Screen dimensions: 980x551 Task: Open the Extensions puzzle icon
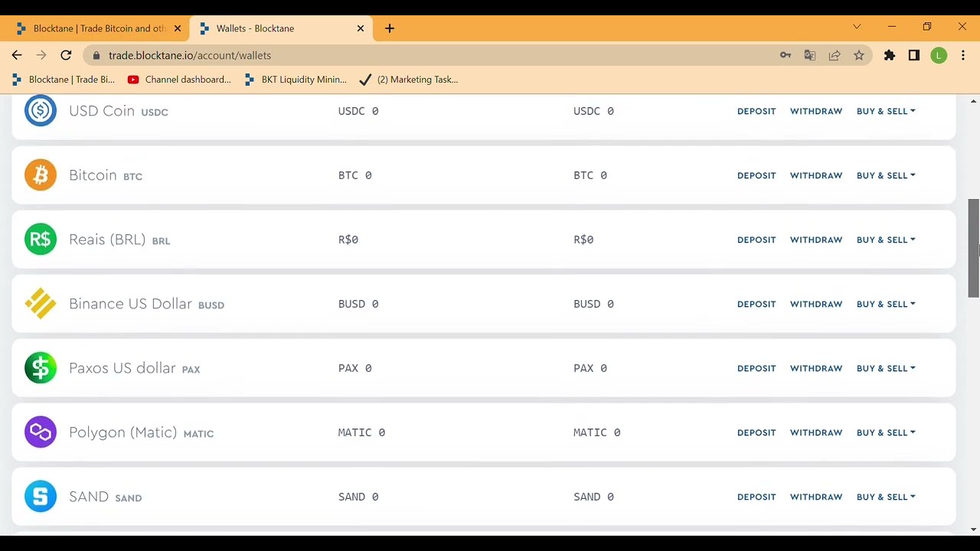[890, 55]
